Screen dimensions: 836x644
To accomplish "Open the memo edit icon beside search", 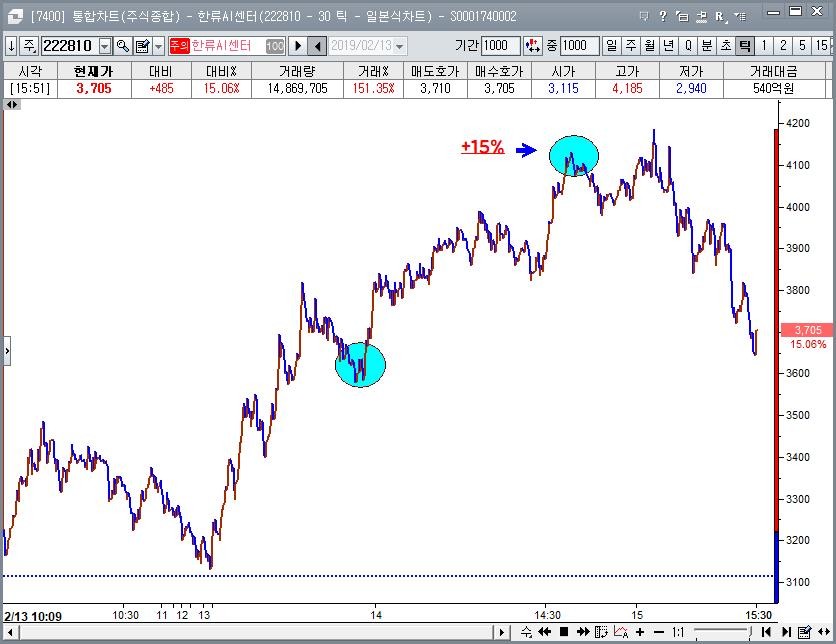I will tap(142, 46).
